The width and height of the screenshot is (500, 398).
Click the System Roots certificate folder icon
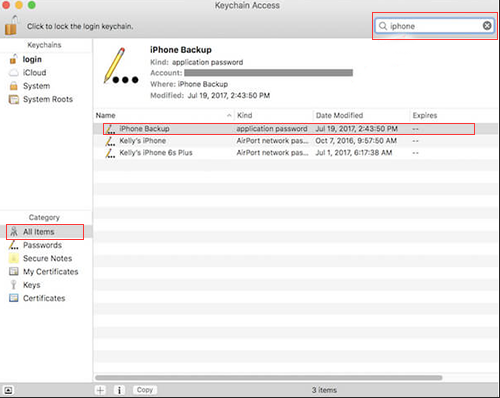[14, 99]
